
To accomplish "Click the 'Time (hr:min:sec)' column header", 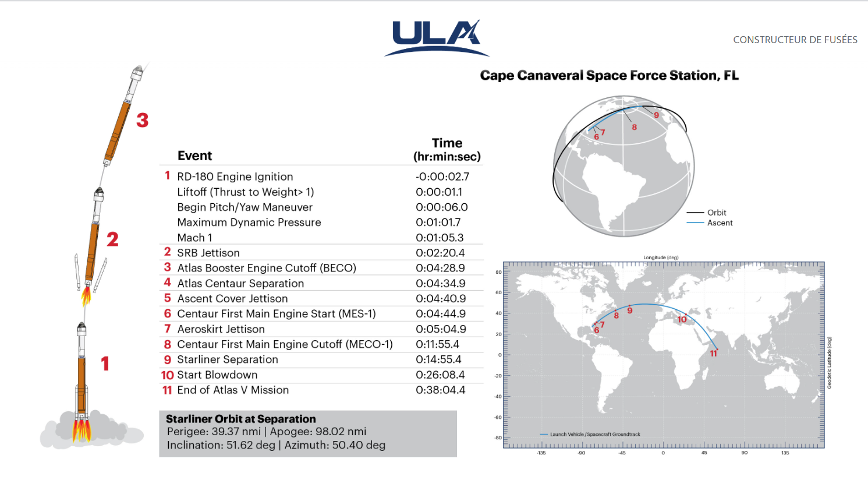I will (447, 150).
